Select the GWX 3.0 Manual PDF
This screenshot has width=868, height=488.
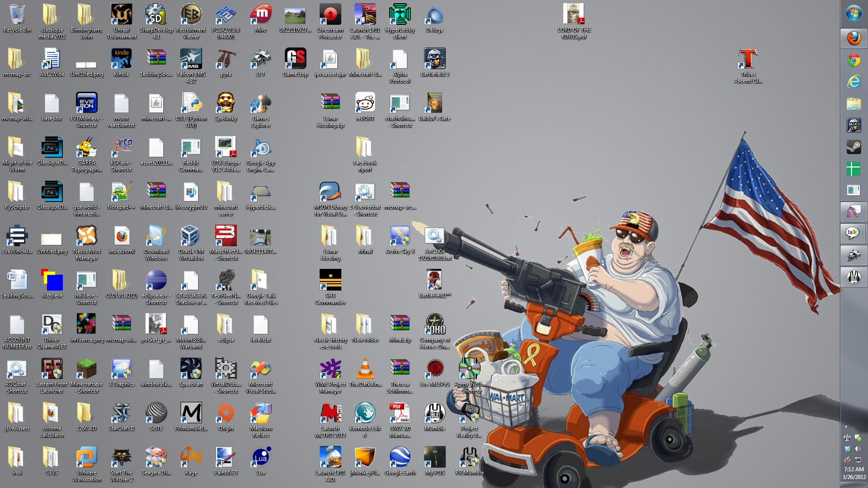pos(400,420)
